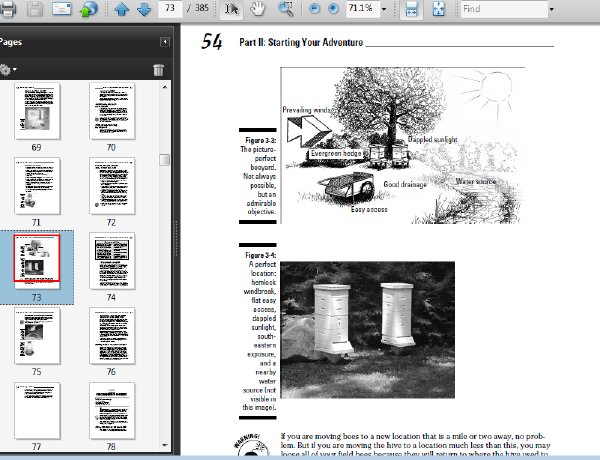
Task: Select page 77 thumbnail
Action: pyautogui.click(x=37, y=411)
